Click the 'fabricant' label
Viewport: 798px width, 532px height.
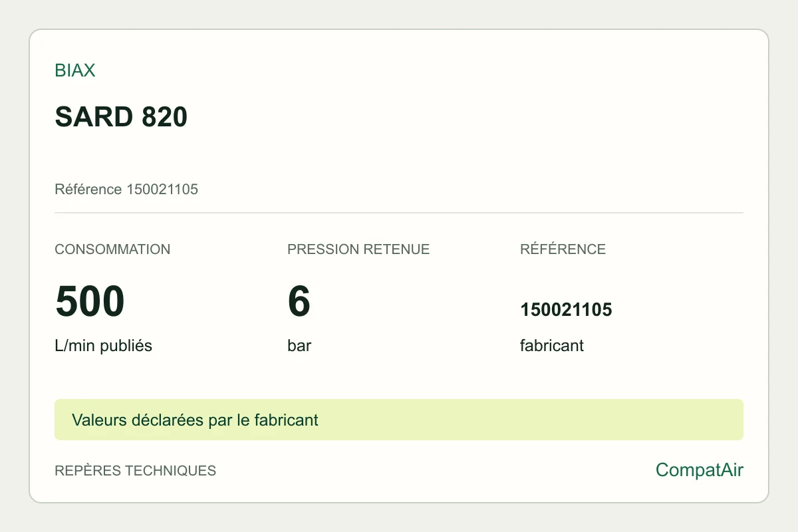coord(552,346)
